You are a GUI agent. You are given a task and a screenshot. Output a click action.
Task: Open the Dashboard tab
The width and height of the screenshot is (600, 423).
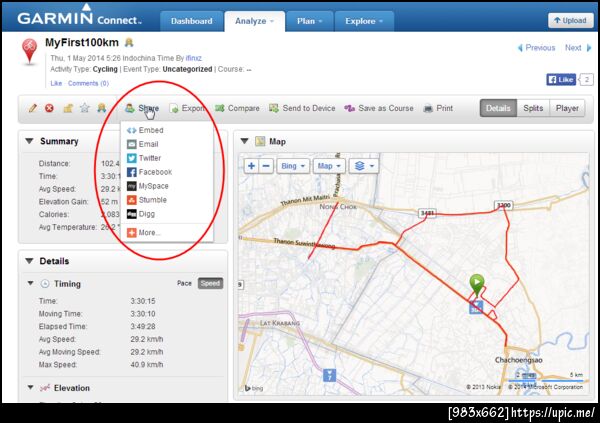191,21
